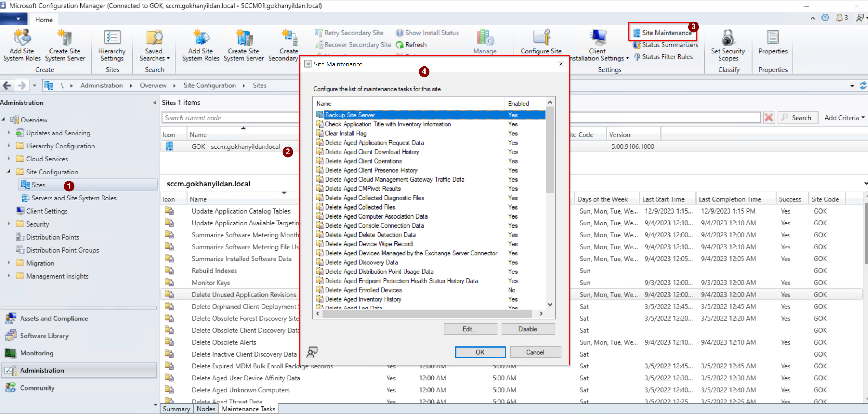Image resolution: width=868 pixels, height=414 pixels.
Task: Open Hierarchy Settings
Action: 112,45
